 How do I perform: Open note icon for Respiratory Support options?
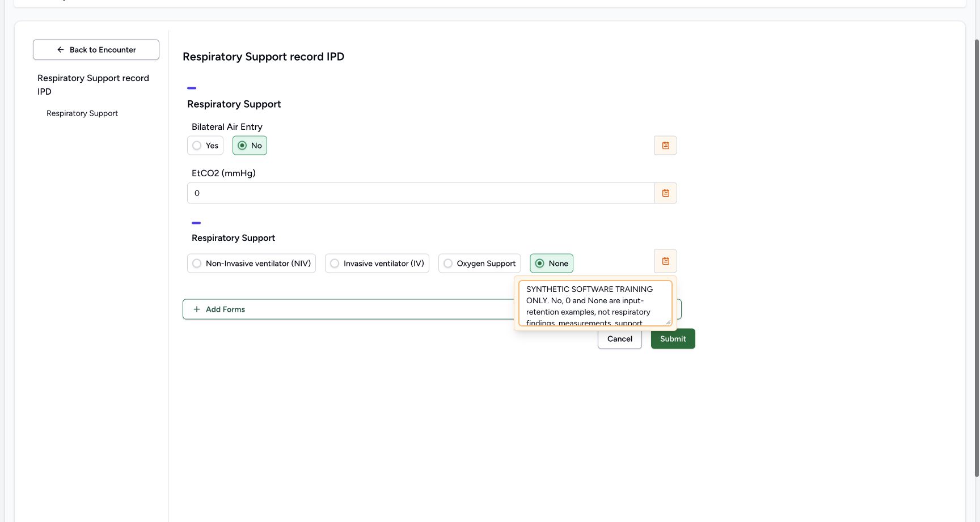point(666,261)
